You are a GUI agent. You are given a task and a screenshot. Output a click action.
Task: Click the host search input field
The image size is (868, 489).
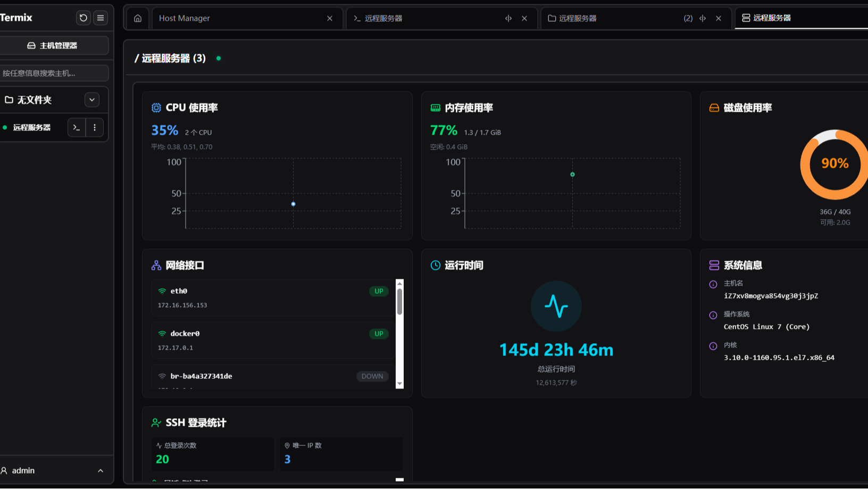pos(55,73)
